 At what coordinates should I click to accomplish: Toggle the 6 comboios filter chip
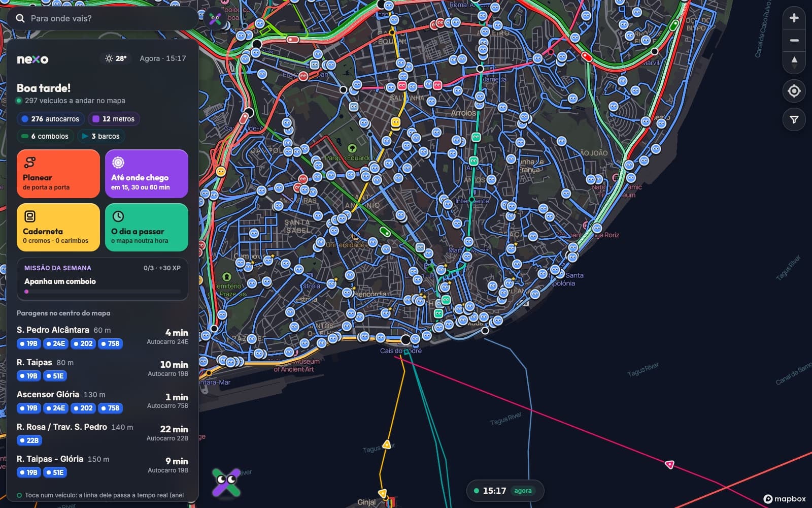click(45, 136)
